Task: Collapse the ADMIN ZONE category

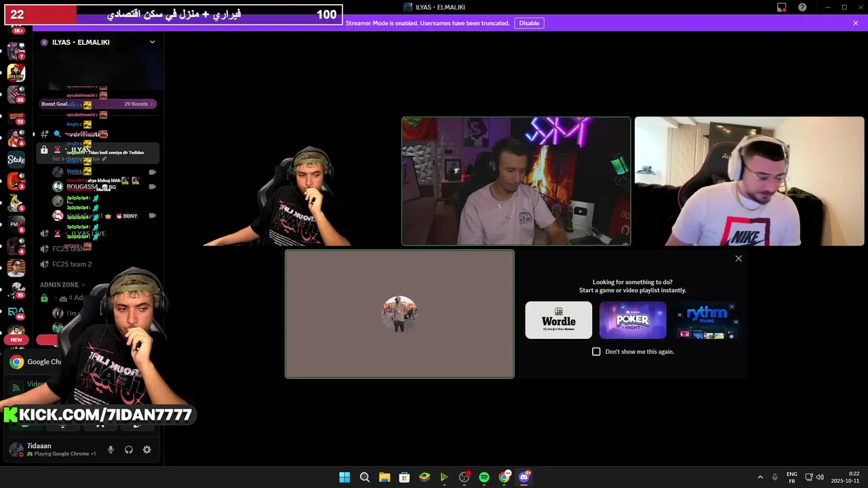Action: [x=62, y=285]
